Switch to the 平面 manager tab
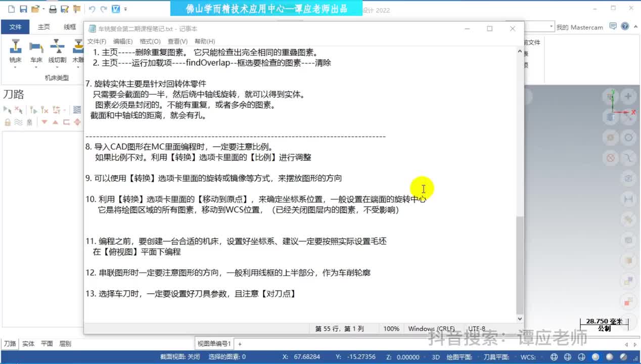 pyautogui.click(x=47, y=344)
